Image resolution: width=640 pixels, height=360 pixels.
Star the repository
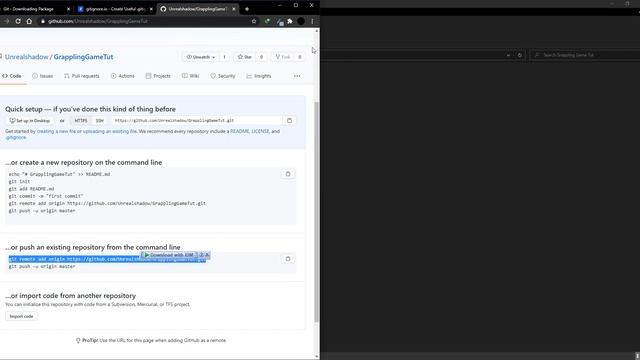point(244,57)
